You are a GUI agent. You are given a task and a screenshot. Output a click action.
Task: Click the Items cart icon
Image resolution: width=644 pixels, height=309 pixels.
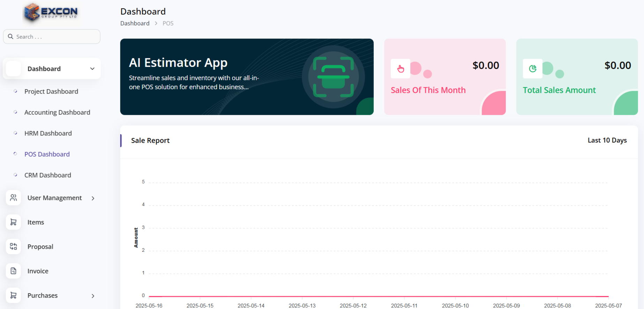click(x=14, y=222)
